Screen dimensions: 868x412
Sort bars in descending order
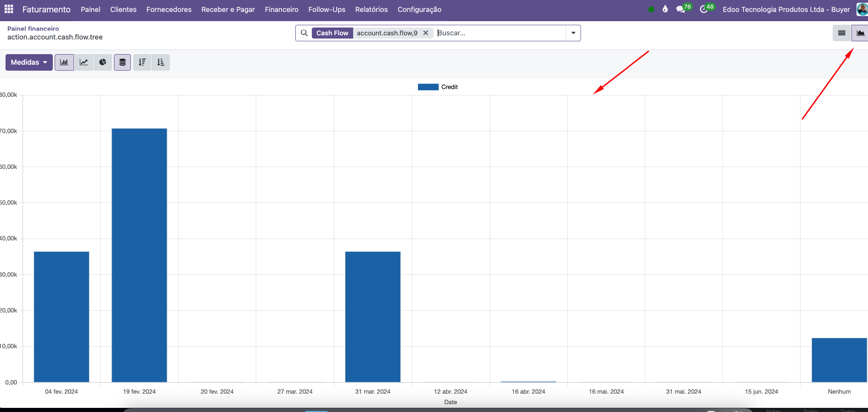pos(142,62)
